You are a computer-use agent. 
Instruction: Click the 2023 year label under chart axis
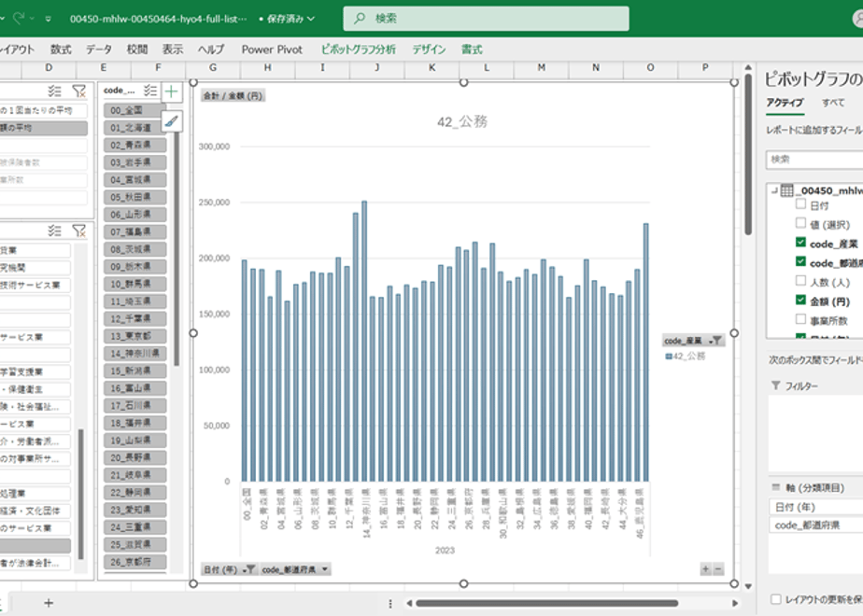(445, 550)
